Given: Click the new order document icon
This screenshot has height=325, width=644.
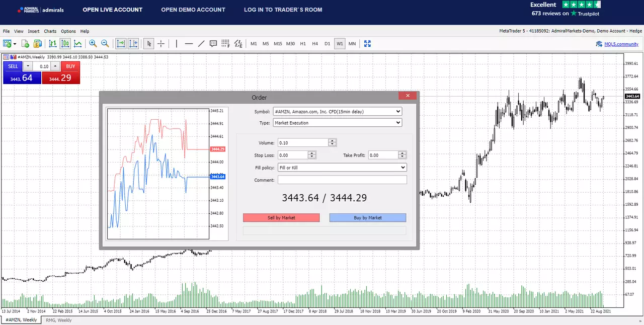Looking at the screenshot, I should pos(25,44).
